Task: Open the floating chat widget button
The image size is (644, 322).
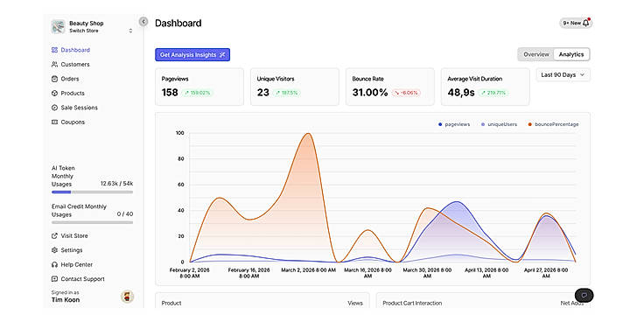Action: click(x=584, y=295)
